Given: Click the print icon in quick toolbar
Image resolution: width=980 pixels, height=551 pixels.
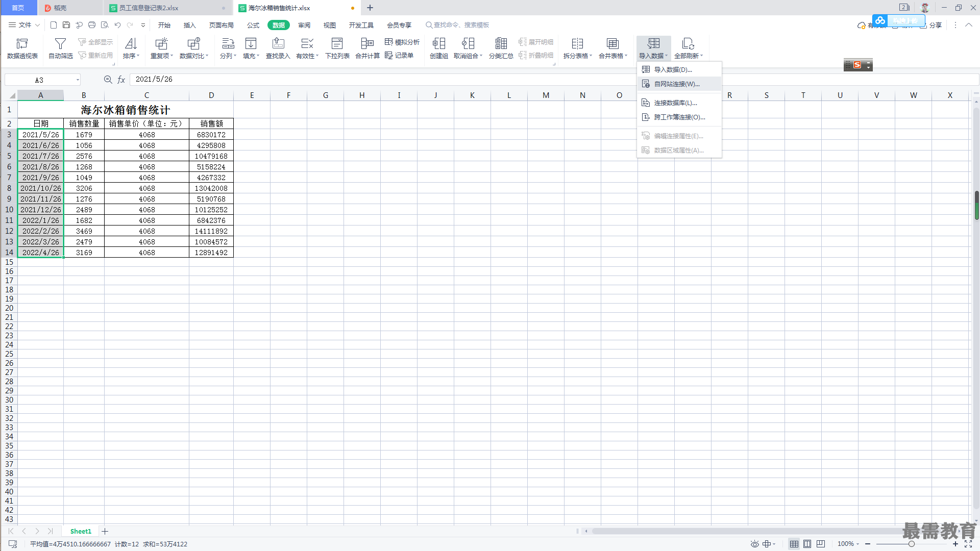Looking at the screenshot, I should 92,25.
